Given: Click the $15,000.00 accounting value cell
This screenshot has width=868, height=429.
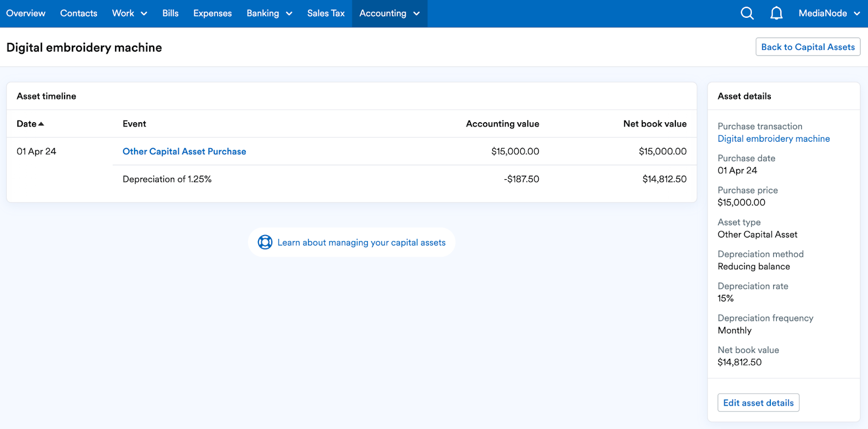Looking at the screenshot, I should click(x=515, y=152).
